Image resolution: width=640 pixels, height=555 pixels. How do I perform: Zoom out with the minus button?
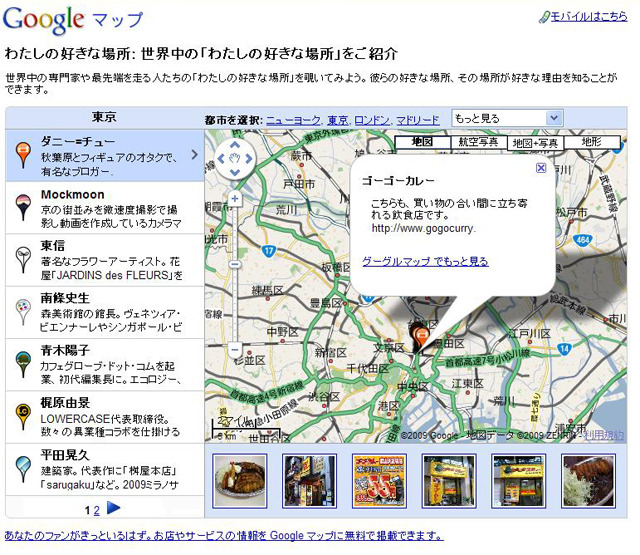click(235, 350)
